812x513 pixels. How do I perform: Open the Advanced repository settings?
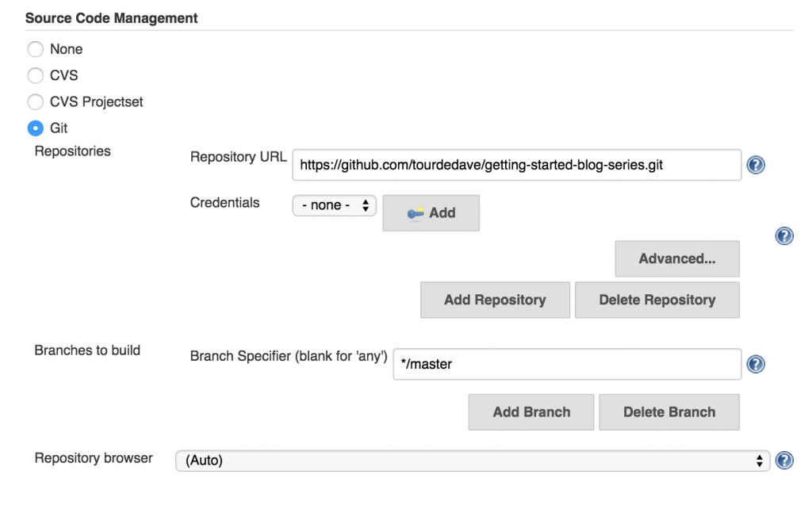[676, 258]
